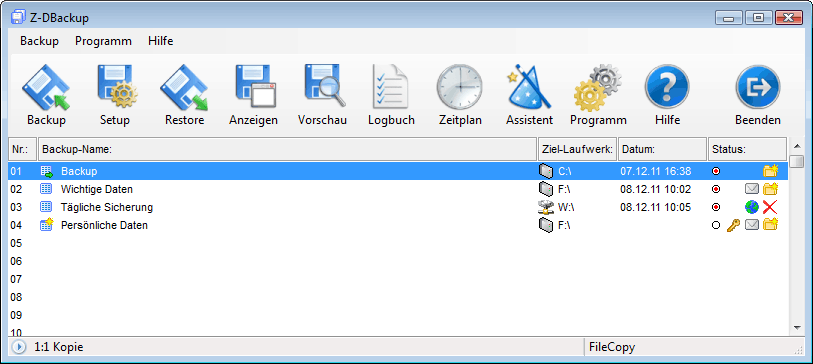Click backup type icon of Backup row
813x364 pixels.
47,171
